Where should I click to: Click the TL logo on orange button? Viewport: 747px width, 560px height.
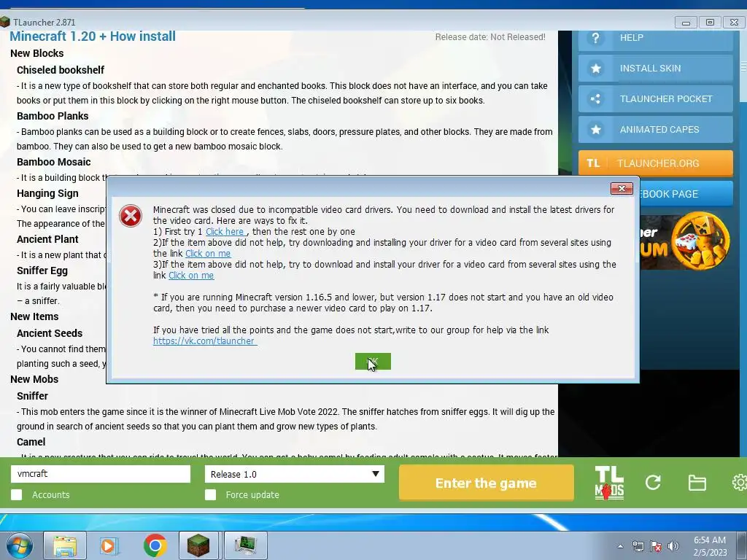[x=592, y=163]
